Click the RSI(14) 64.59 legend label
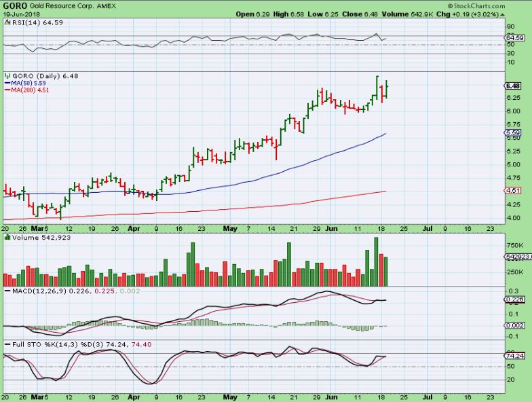 click(x=38, y=22)
